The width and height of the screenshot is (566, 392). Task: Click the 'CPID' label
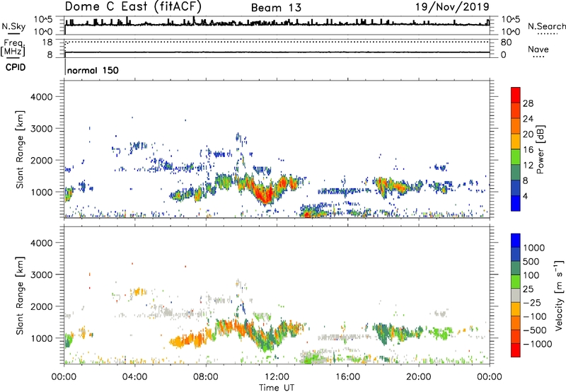coord(16,67)
